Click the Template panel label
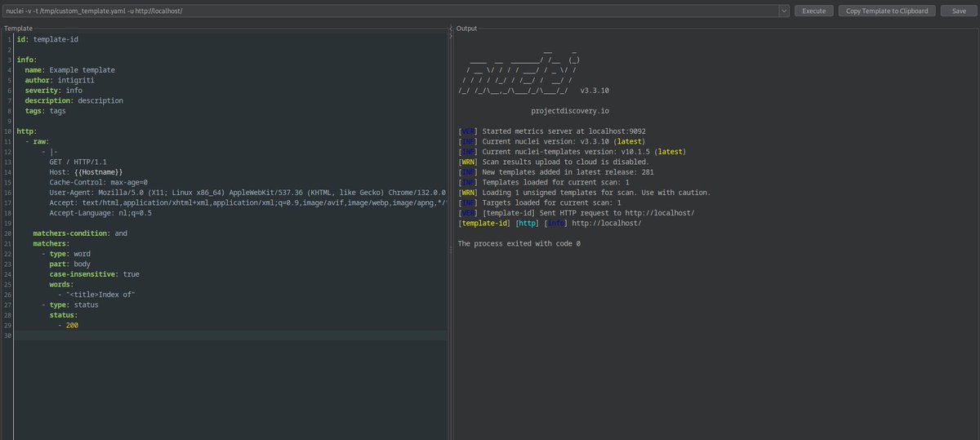 tap(20, 28)
